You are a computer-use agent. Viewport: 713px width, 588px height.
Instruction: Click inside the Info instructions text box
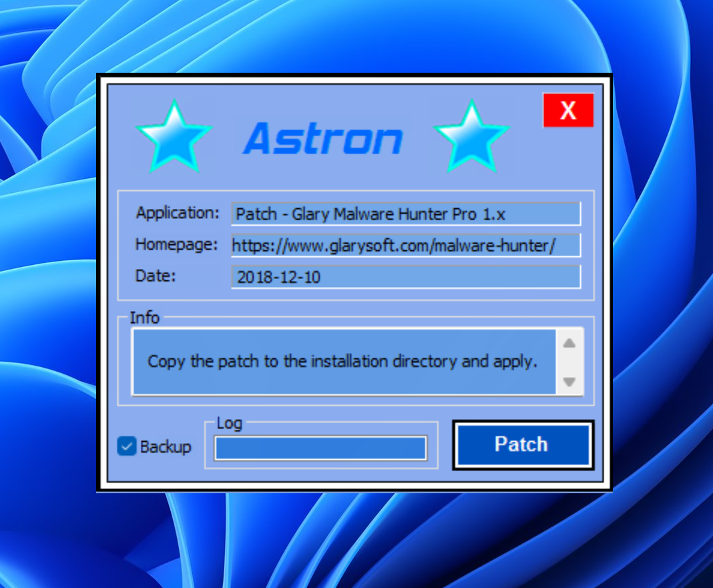(x=344, y=362)
